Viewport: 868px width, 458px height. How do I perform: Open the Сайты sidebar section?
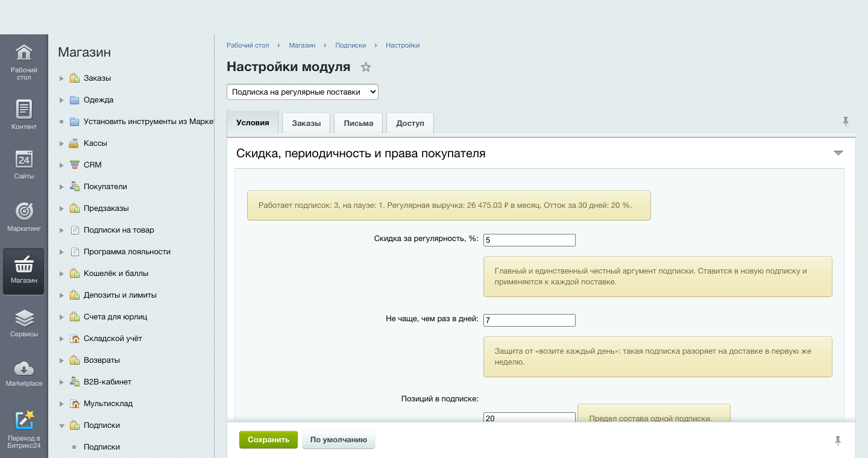click(x=24, y=165)
